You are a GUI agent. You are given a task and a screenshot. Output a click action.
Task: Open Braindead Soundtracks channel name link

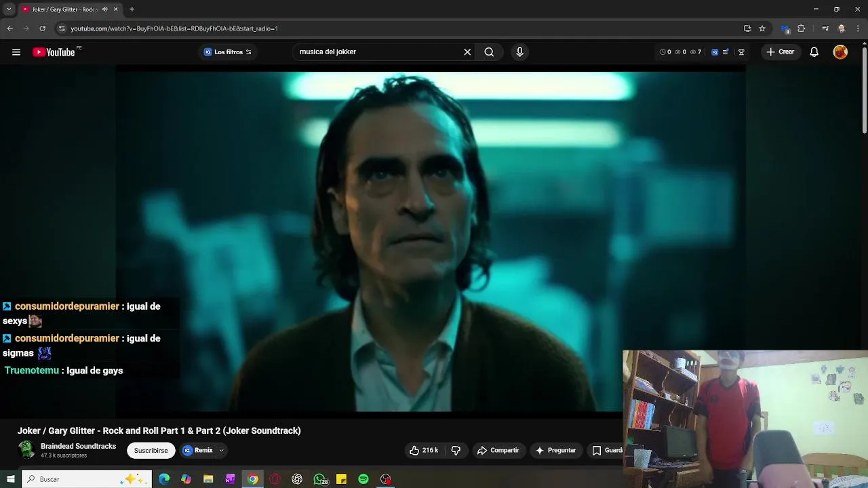pos(78,446)
